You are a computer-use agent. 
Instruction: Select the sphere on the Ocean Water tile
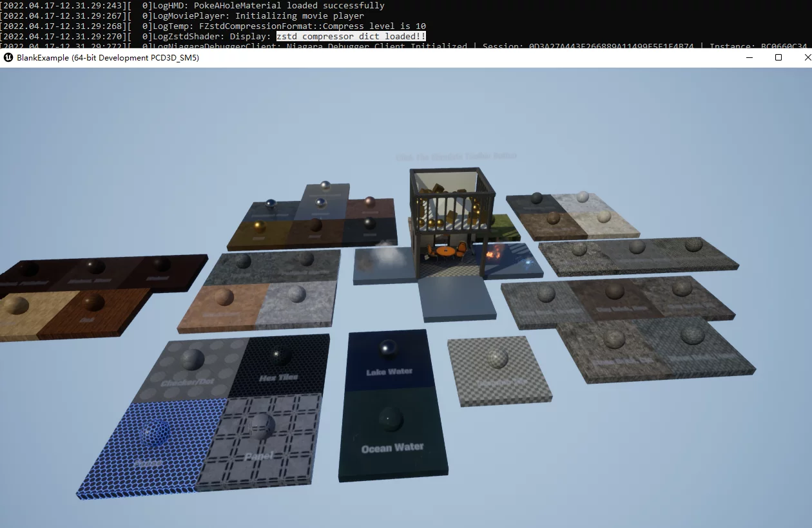pos(391,419)
